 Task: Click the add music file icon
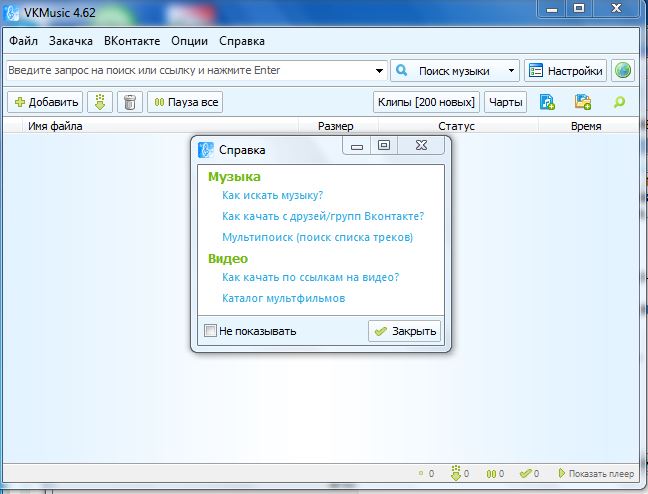click(547, 102)
